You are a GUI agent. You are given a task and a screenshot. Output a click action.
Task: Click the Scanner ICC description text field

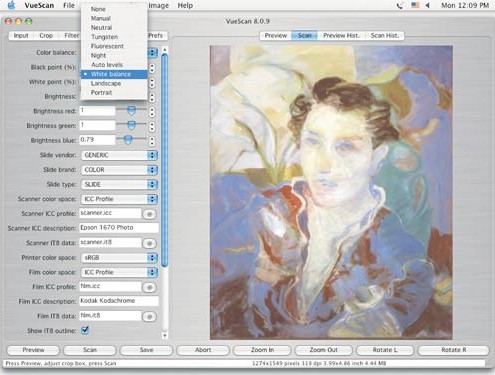[x=119, y=228]
